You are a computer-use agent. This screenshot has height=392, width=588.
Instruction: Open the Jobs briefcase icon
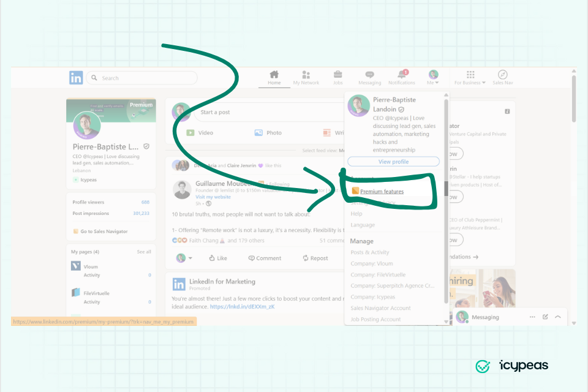coord(338,74)
